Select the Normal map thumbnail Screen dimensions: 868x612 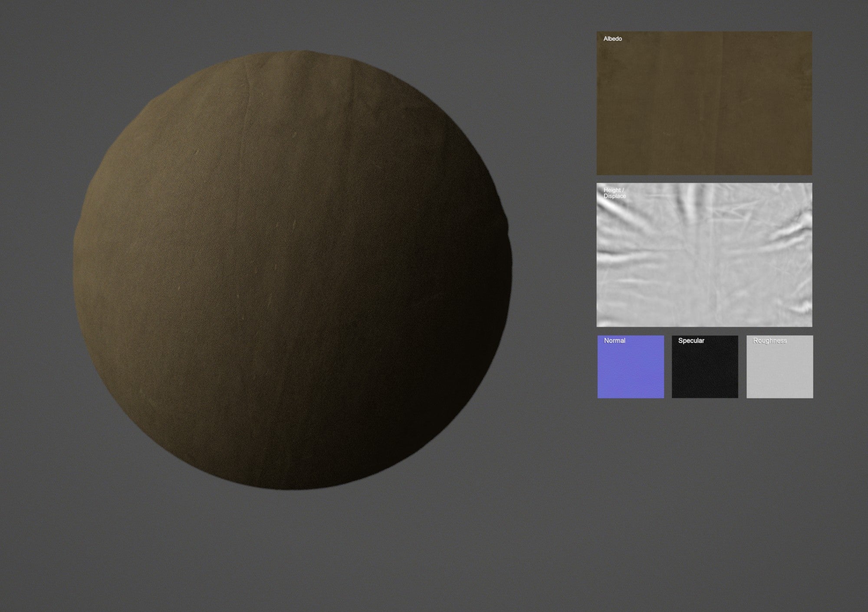[x=631, y=367]
